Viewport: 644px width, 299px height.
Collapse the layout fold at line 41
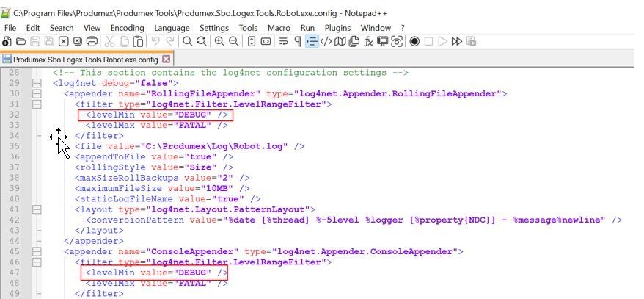(37, 209)
